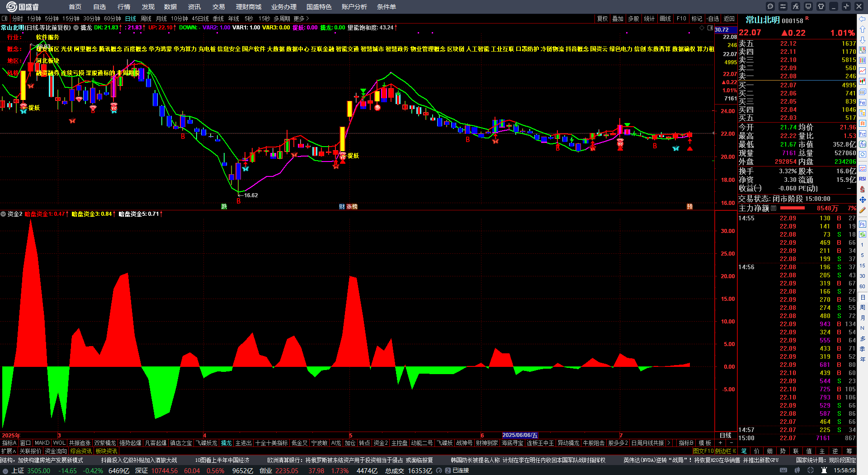This screenshot has width=868, height=475.
Task: Select MAKD indicator tab
Action: pyautogui.click(x=42, y=443)
